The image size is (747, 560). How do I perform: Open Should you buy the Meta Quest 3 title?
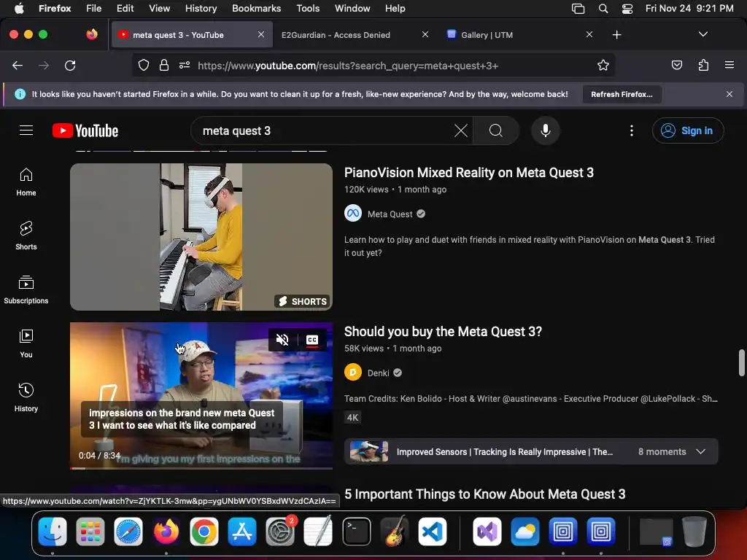(443, 332)
